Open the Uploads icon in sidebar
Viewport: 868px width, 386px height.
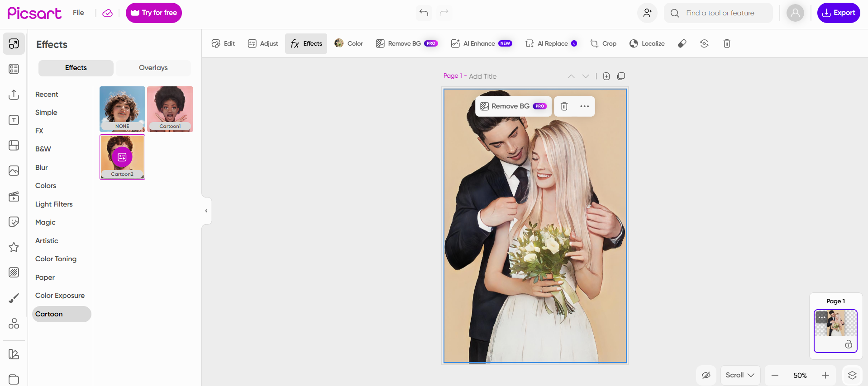tap(14, 94)
